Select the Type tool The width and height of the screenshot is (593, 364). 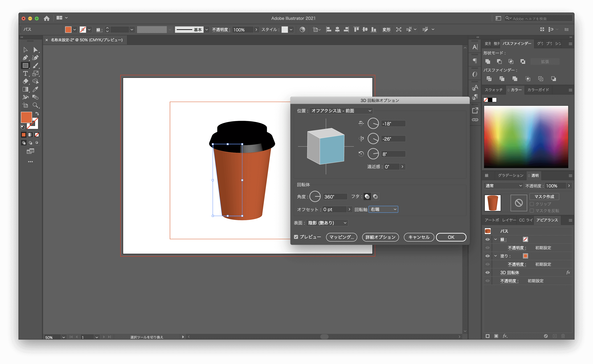[x=25, y=73]
